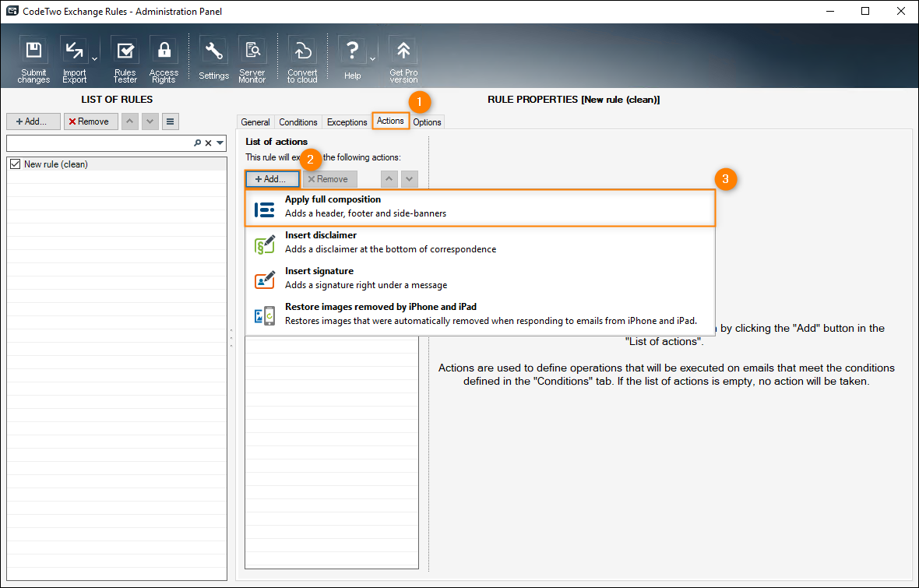Click the search magnifier icon
This screenshot has width=919, height=588.
click(198, 143)
